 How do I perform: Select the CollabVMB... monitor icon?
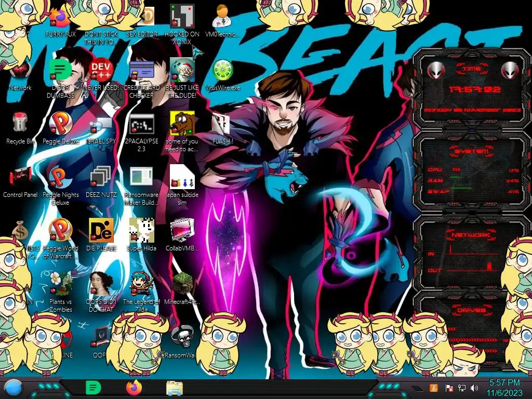click(x=182, y=230)
